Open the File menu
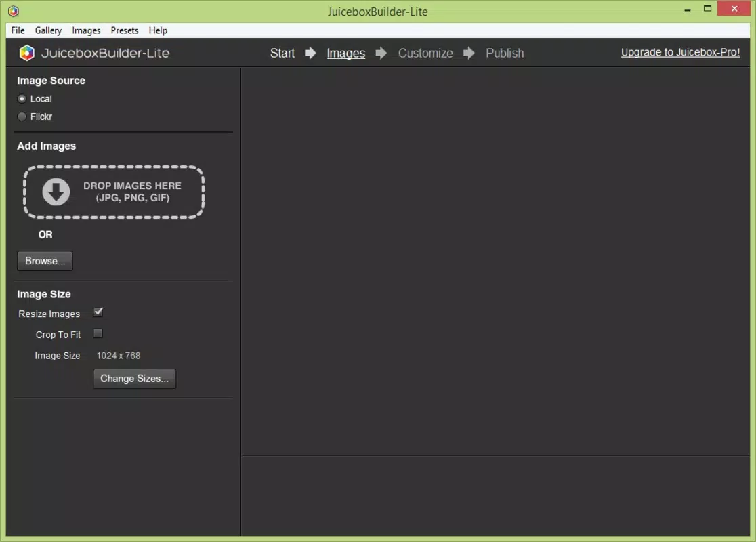 pos(18,30)
